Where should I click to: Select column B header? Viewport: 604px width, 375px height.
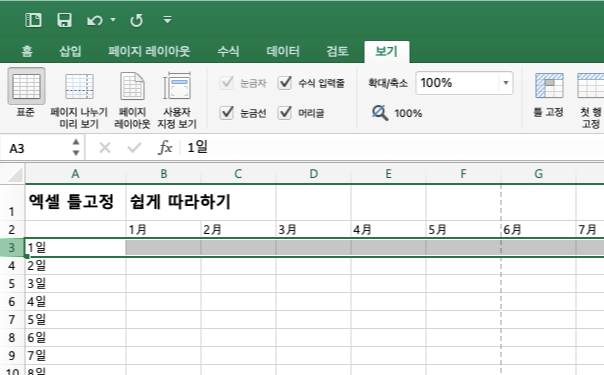pos(163,174)
